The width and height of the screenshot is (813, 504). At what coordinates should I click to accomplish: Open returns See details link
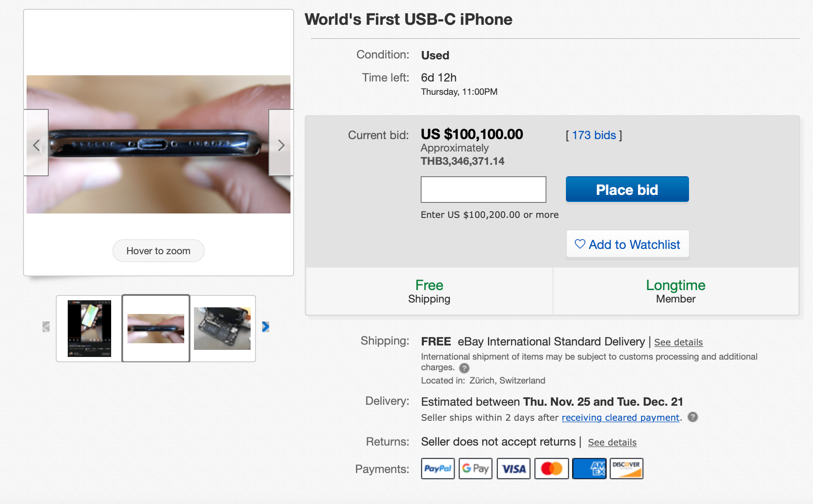[x=612, y=442]
